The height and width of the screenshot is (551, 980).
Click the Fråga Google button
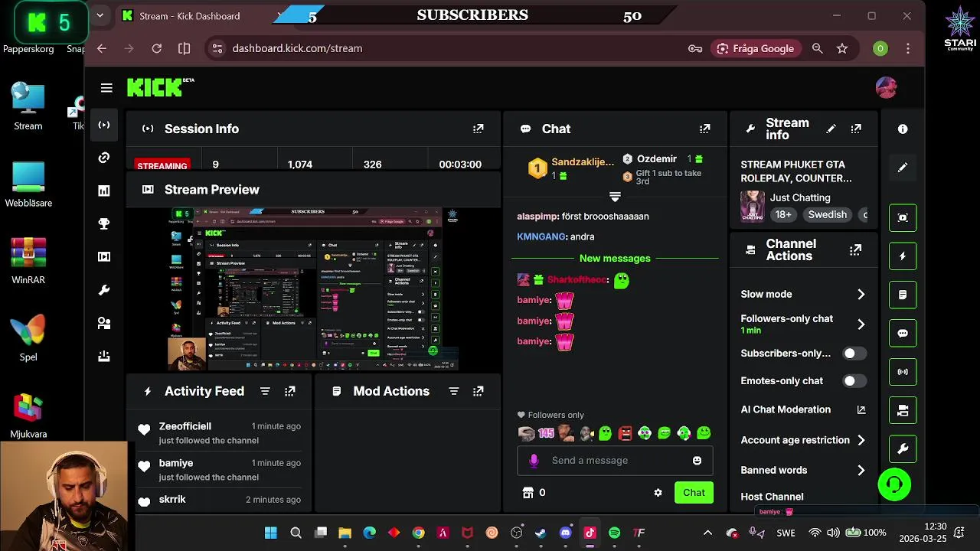(x=756, y=48)
